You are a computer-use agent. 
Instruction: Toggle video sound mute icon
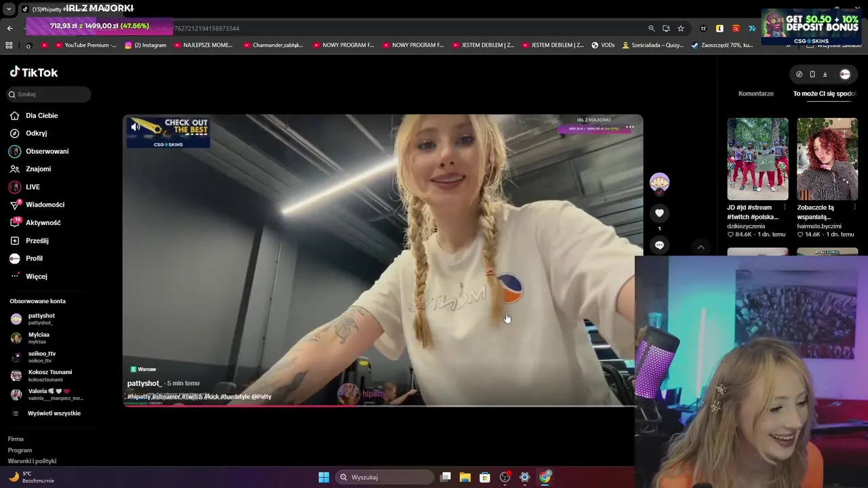(136, 127)
